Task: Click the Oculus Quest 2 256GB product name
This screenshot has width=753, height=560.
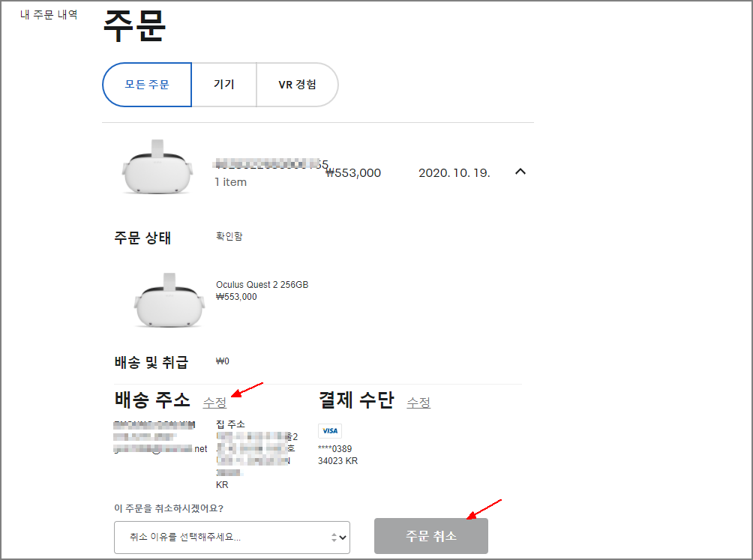Action: [x=262, y=285]
